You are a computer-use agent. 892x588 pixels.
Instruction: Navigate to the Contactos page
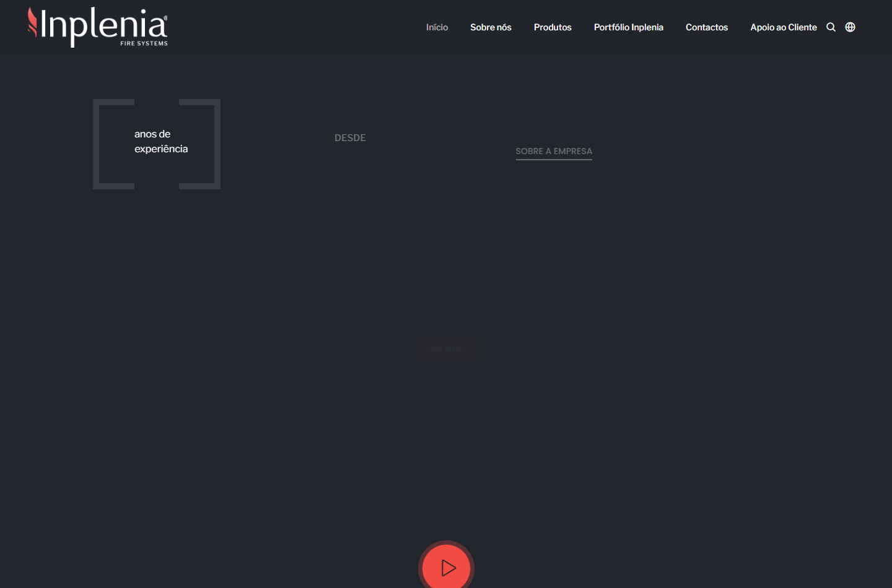coord(707,27)
